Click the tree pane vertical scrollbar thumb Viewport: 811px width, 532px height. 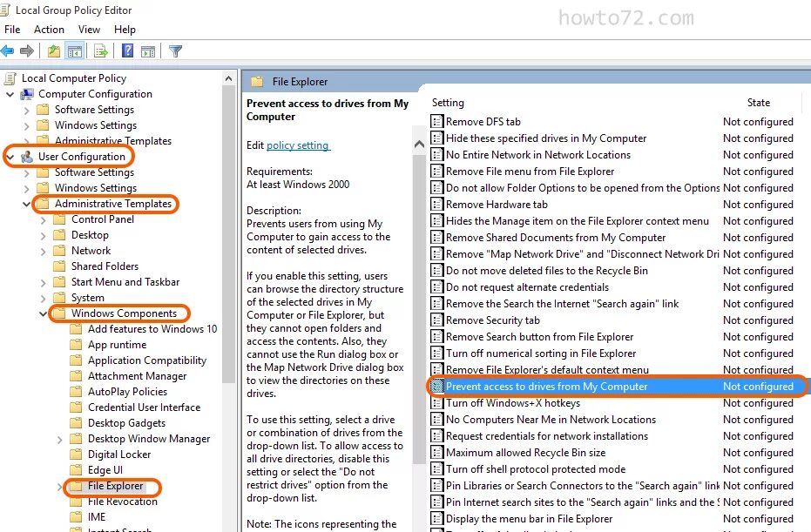(x=228, y=233)
